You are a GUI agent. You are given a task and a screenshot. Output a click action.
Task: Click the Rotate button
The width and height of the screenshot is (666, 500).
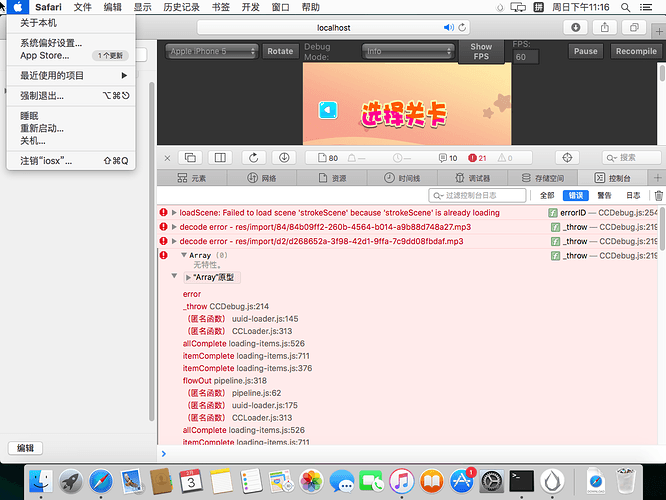[280, 51]
